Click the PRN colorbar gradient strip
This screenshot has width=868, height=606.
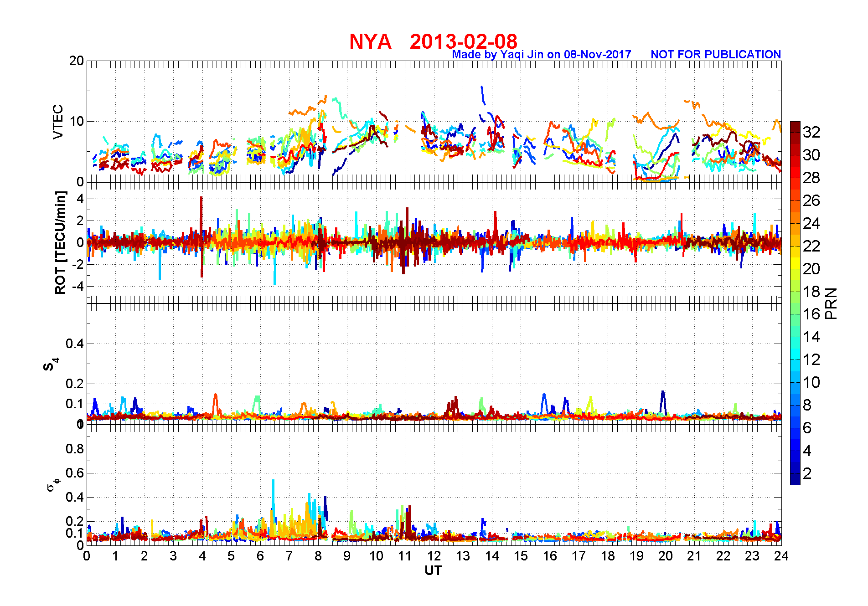pos(795,303)
